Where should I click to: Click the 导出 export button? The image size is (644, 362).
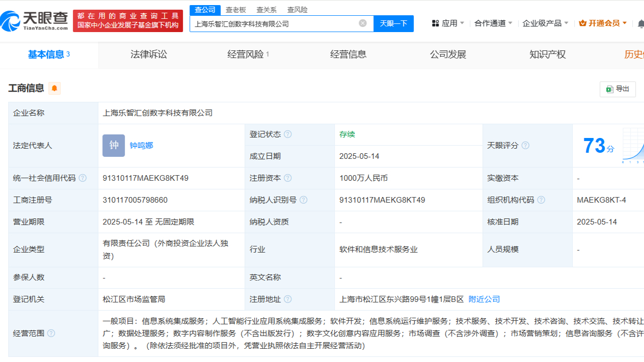coord(618,89)
